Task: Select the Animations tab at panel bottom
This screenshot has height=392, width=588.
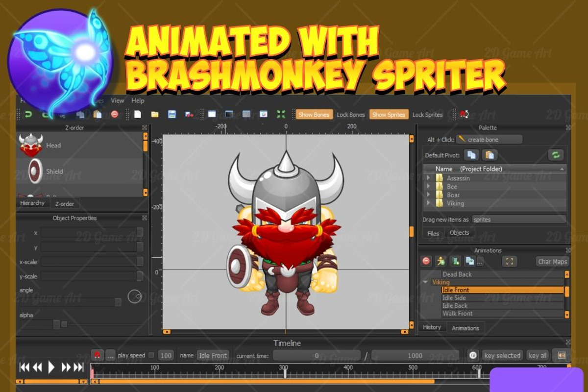Action: (x=465, y=328)
